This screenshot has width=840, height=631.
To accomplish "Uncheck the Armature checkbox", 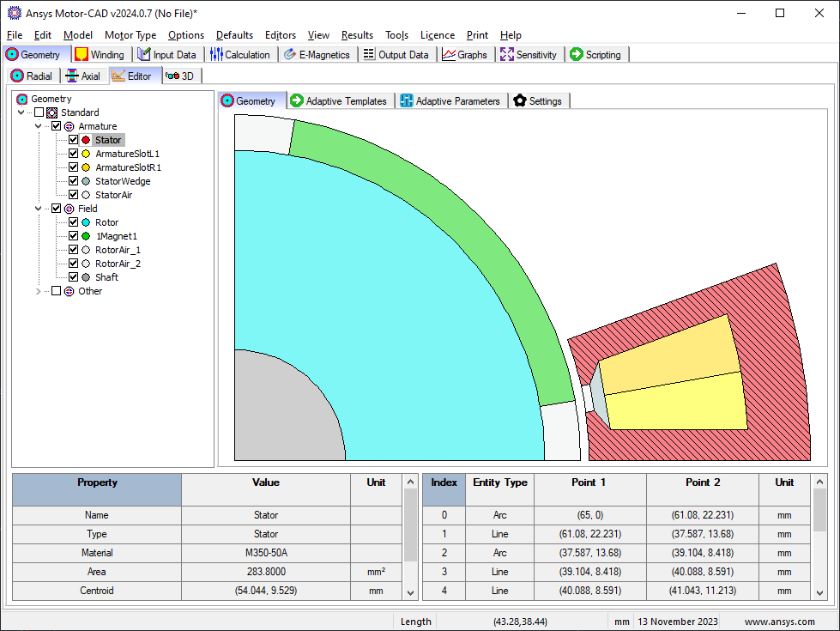I will pyautogui.click(x=57, y=126).
